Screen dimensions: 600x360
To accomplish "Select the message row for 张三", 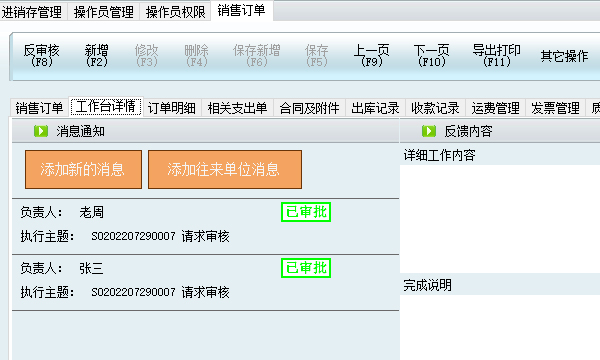I will coord(205,282).
